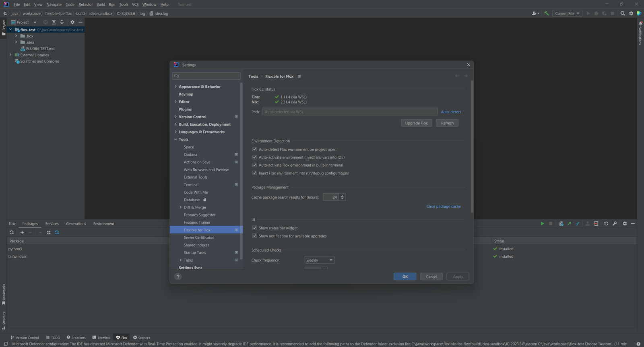Open the Code With Me user icon
Image resolution: width=644 pixels, height=347 pixels.
tap(535, 13)
